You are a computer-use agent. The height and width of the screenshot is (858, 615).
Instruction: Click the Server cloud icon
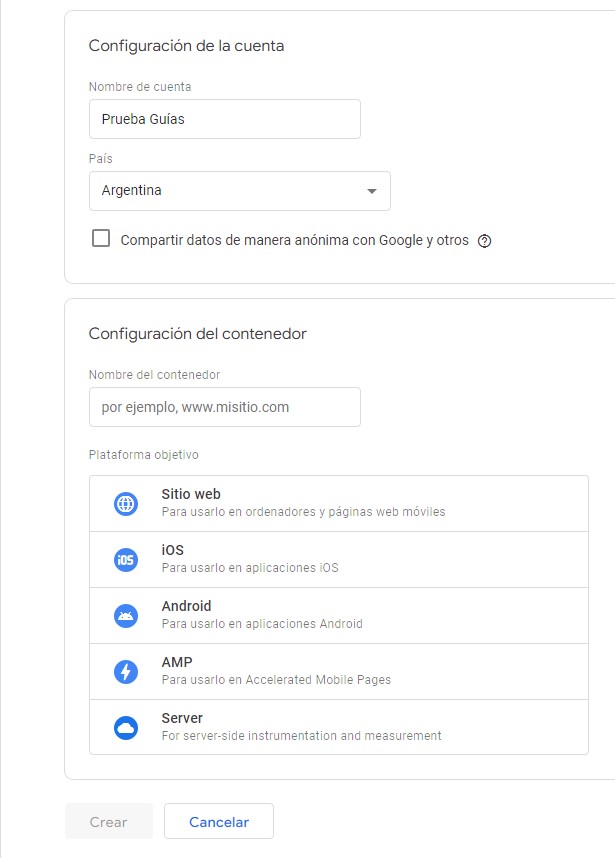(126, 728)
